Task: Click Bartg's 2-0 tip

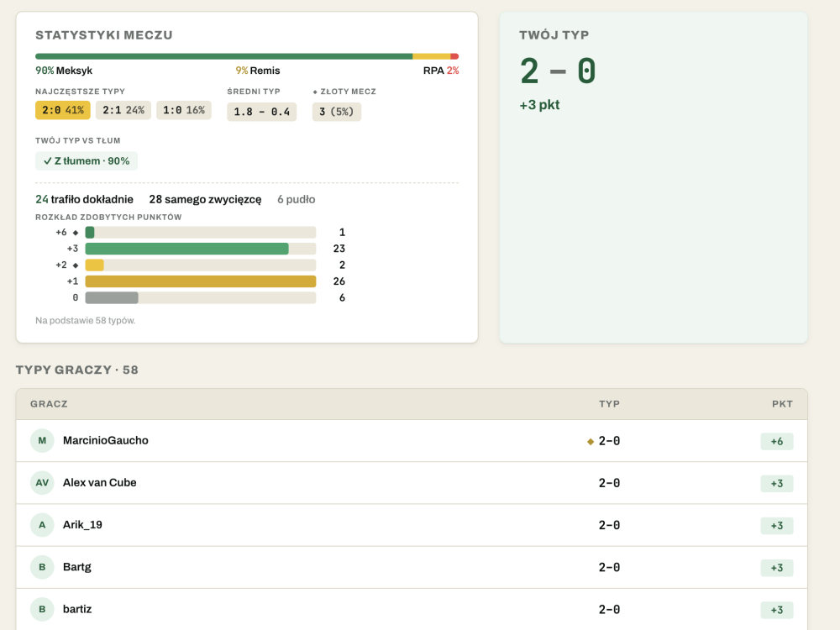Action: (x=609, y=567)
